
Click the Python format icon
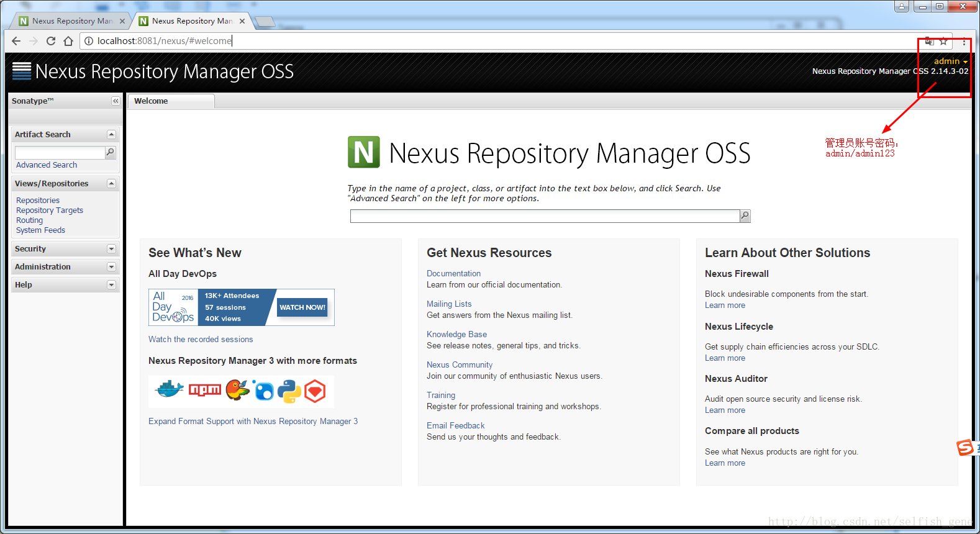point(289,391)
